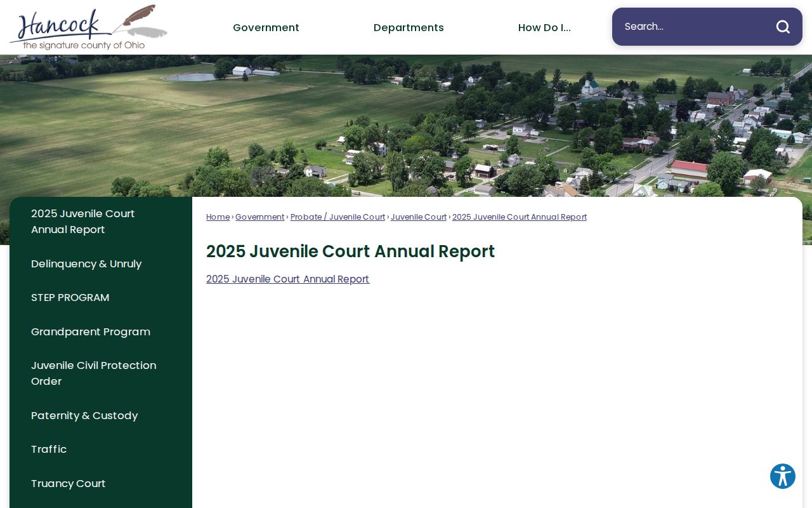Open Probate / Juvenile Court breadcrumb
Viewport: 812px width, 508px height.
(337, 217)
